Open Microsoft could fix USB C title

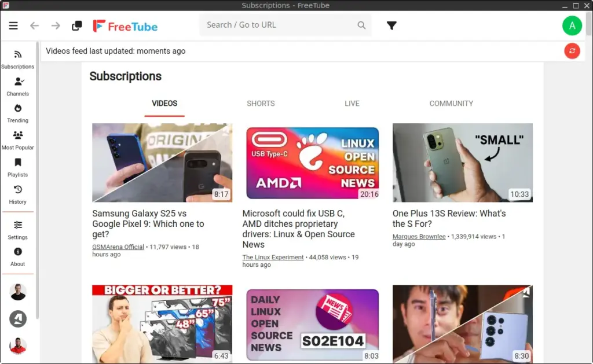point(299,229)
